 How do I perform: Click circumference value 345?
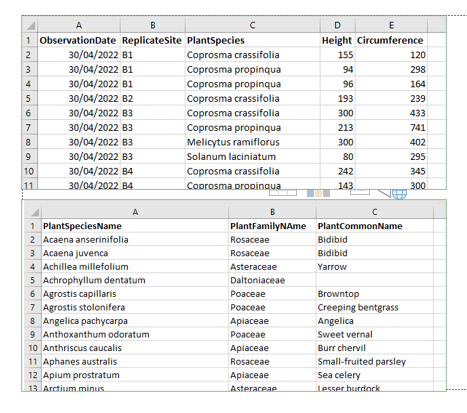(391, 171)
